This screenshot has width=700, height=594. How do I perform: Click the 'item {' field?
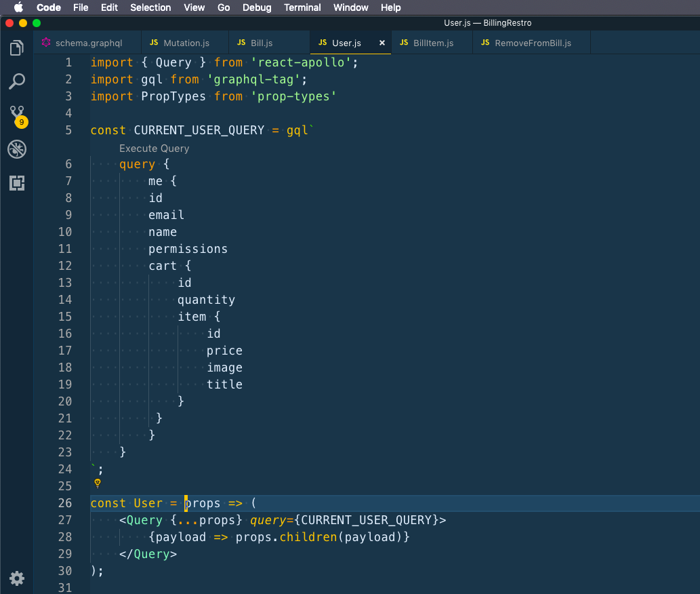pyautogui.click(x=199, y=317)
